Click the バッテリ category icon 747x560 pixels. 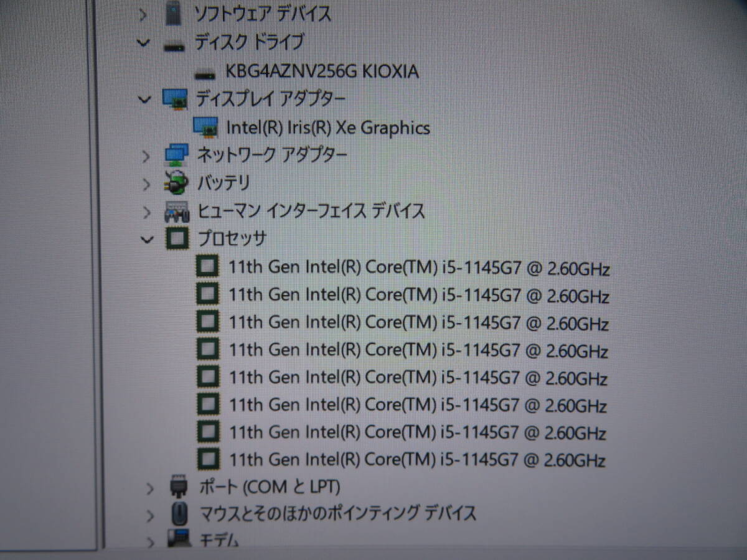pyautogui.click(x=176, y=183)
